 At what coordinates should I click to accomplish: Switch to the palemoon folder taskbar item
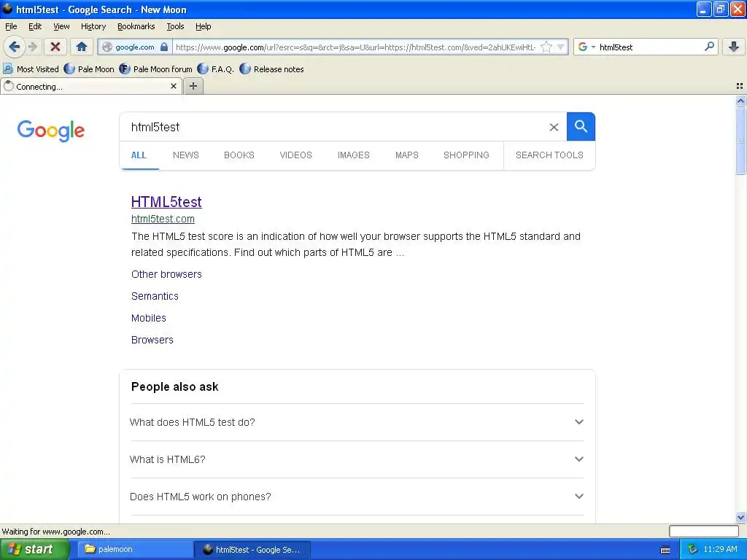pos(135,549)
